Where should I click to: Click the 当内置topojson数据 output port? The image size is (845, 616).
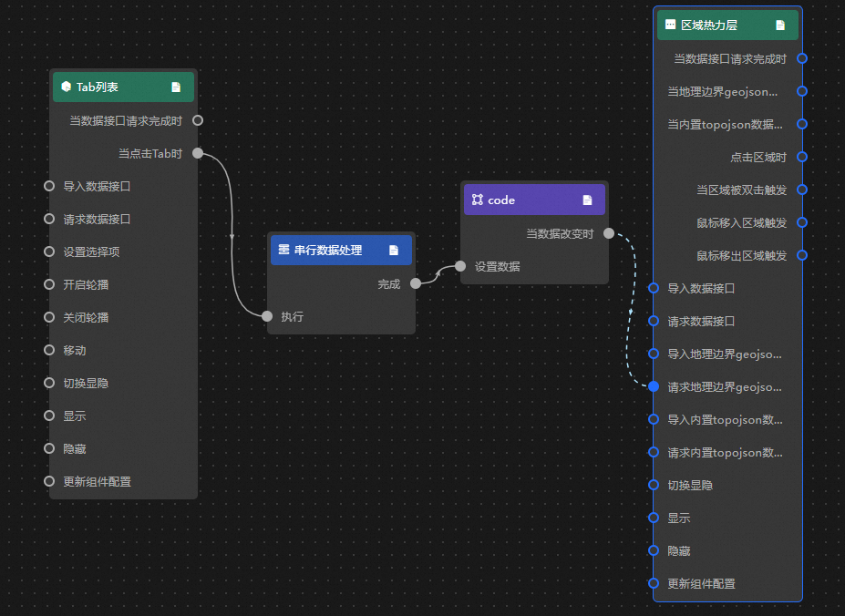click(802, 124)
